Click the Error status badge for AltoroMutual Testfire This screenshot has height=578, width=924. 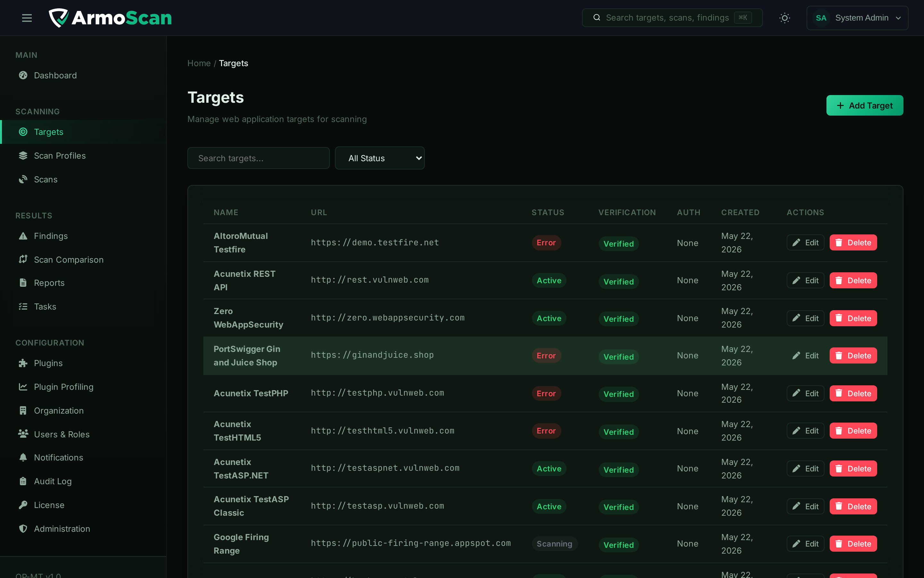point(546,243)
